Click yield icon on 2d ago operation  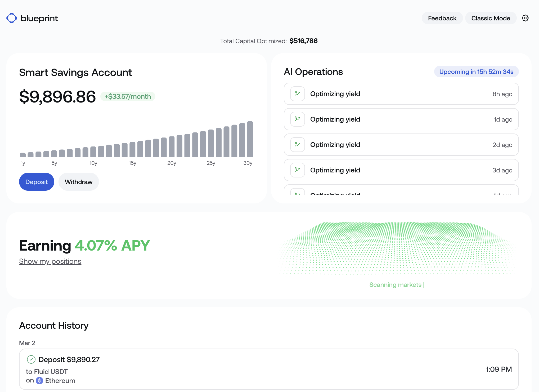click(x=297, y=145)
